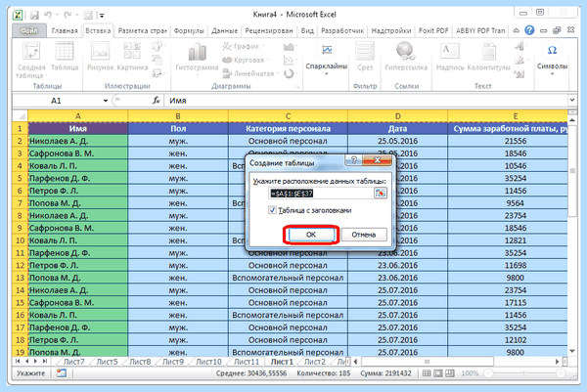Select row 12 header

point(21,265)
